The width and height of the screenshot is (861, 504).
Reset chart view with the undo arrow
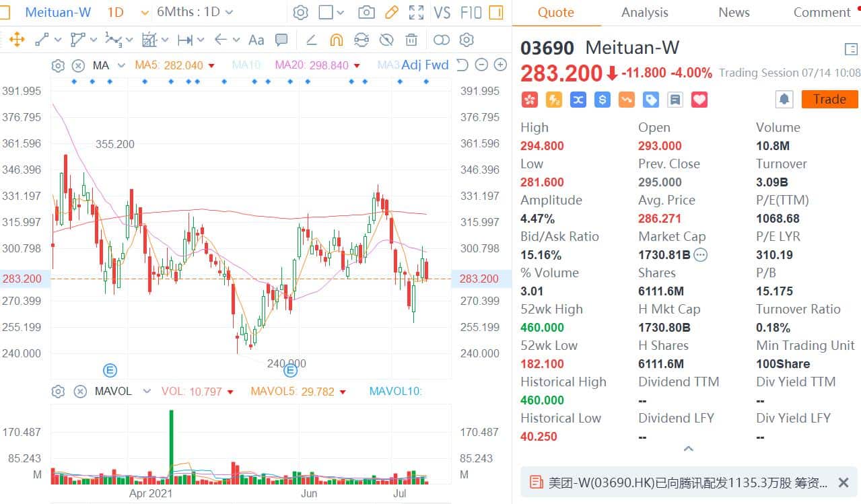(462, 65)
